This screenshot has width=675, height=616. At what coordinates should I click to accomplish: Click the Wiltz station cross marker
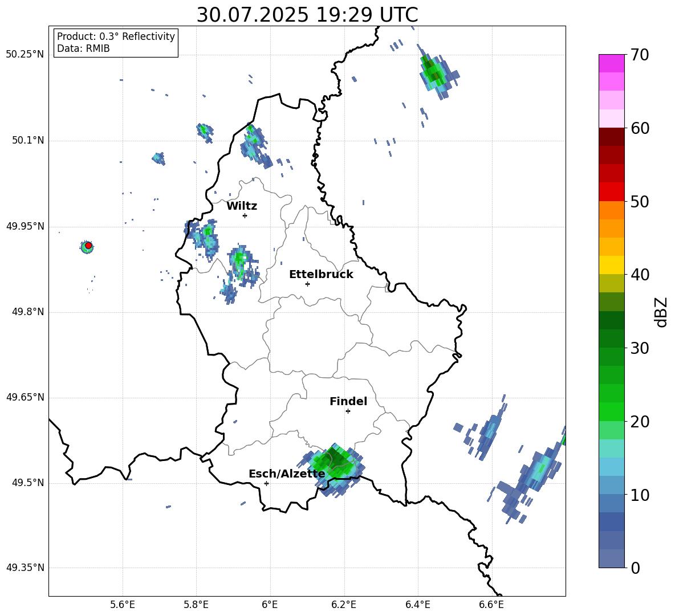[245, 215]
